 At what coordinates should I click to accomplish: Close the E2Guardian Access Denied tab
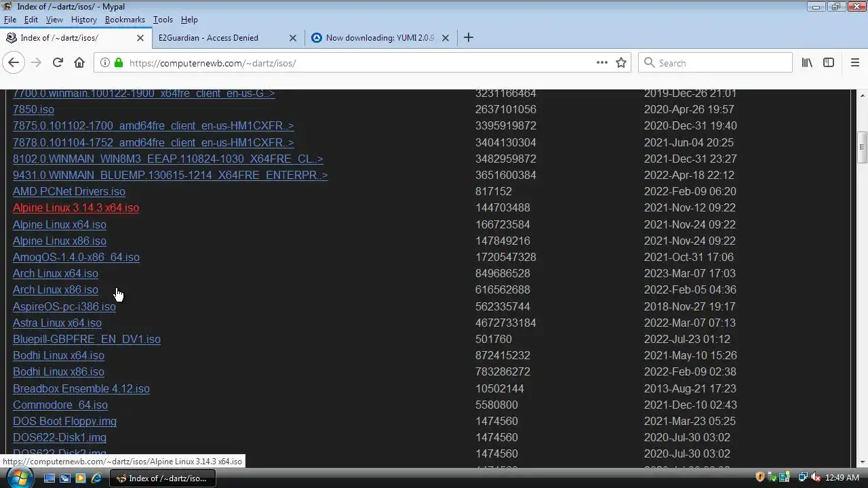point(293,38)
